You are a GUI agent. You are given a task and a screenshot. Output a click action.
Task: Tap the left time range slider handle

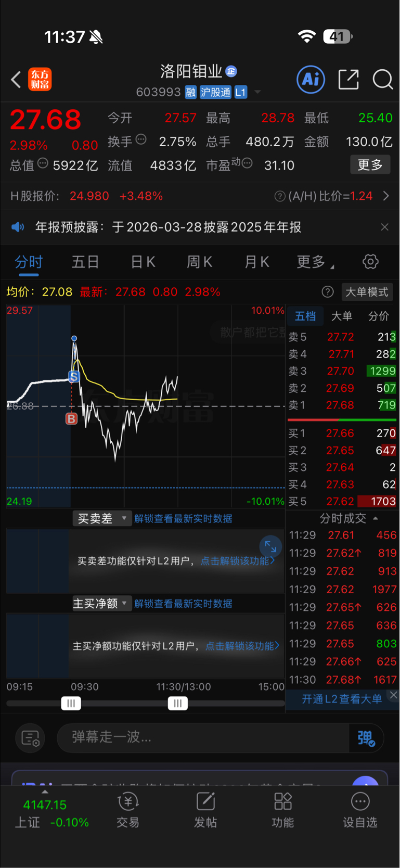tap(71, 704)
